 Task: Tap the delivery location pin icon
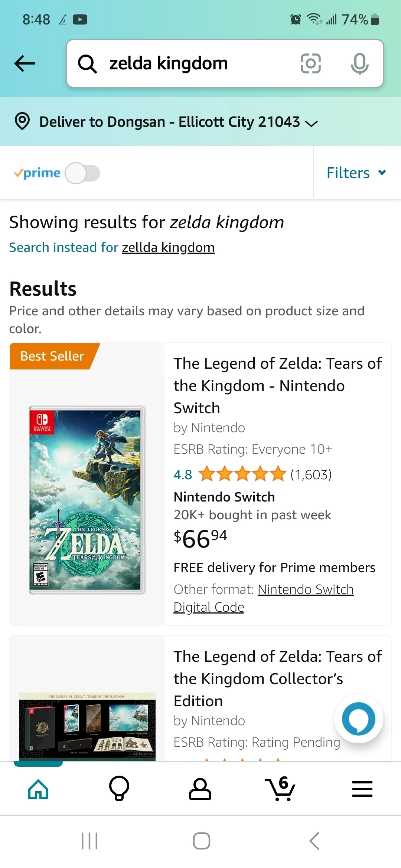(22, 122)
